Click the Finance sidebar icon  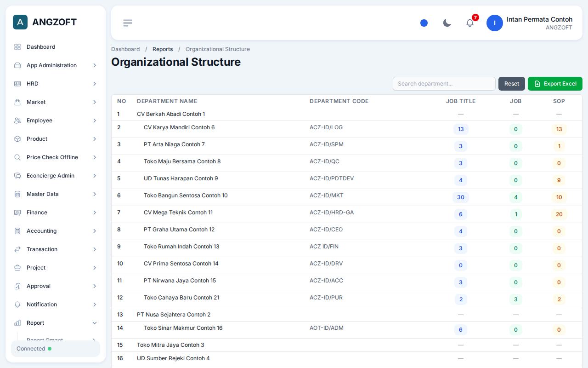coord(17,213)
